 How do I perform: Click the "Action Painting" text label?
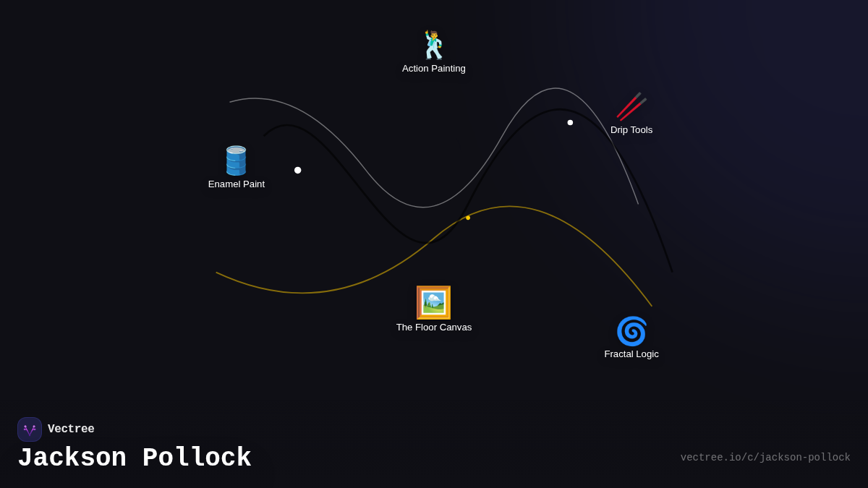[x=433, y=69]
